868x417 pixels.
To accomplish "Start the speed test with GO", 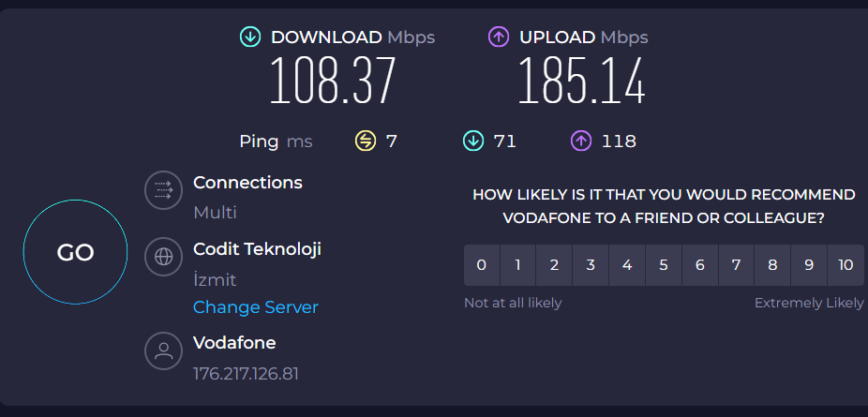I will (x=75, y=252).
